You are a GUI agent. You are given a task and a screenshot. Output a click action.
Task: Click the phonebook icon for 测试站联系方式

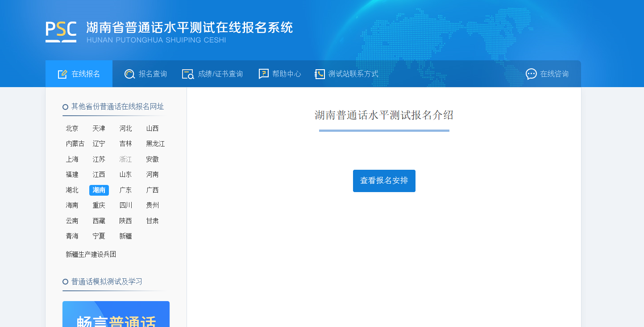tap(320, 74)
